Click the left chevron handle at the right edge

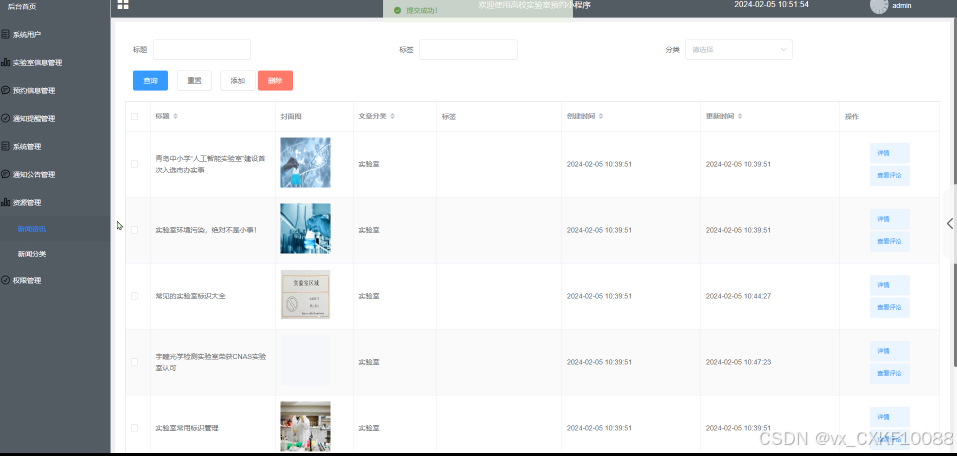[x=950, y=223]
